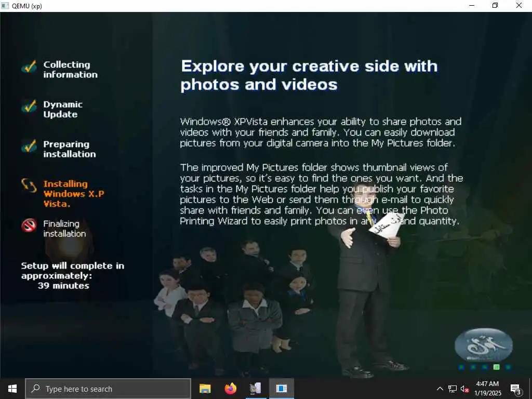Viewport: 532px width, 399px height.
Task: Click the orange spinning arrows icon by Installing Windows
Action: coord(29,185)
